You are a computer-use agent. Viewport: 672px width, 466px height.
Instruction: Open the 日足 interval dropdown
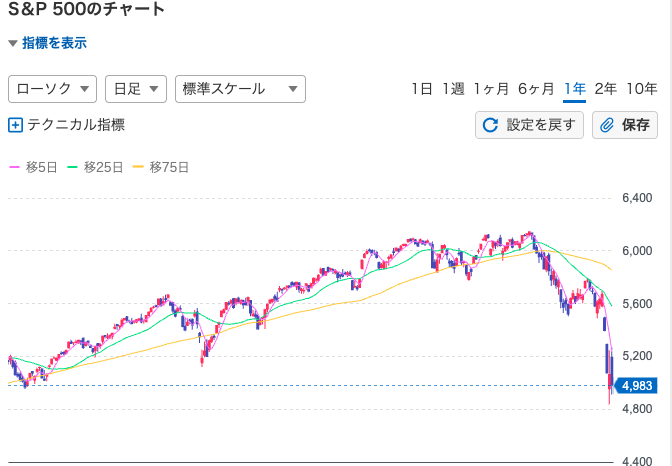point(135,89)
